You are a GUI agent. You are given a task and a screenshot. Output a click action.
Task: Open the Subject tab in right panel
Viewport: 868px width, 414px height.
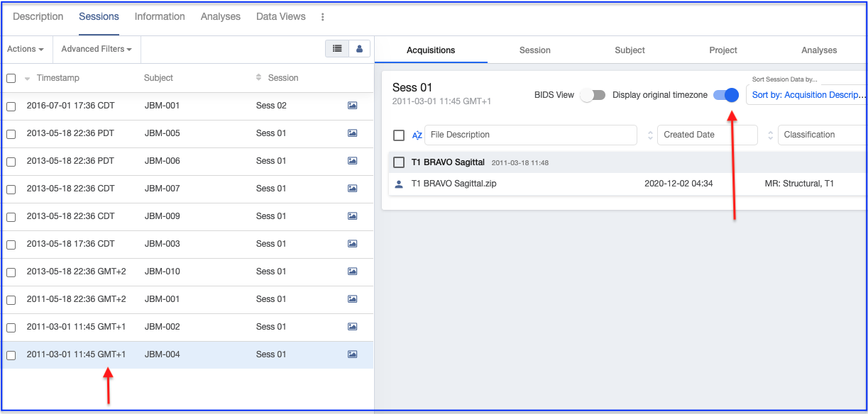point(630,50)
